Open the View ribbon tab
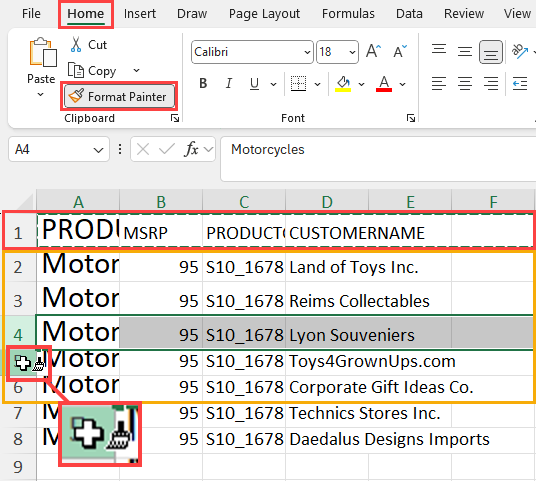536x481 pixels. [517, 14]
